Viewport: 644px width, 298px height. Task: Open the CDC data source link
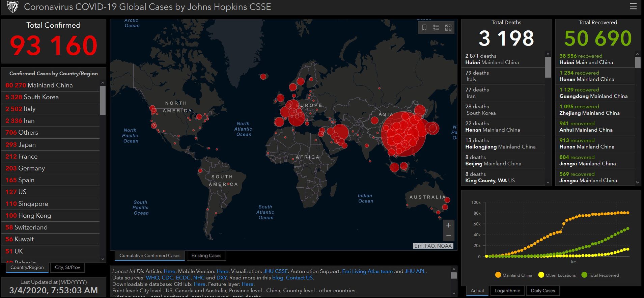pyautogui.click(x=167, y=277)
